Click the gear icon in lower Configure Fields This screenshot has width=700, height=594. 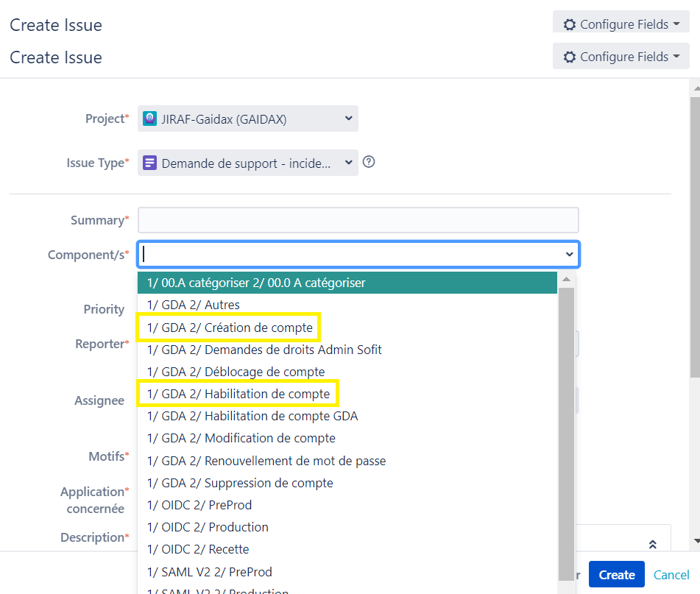(x=569, y=57)
